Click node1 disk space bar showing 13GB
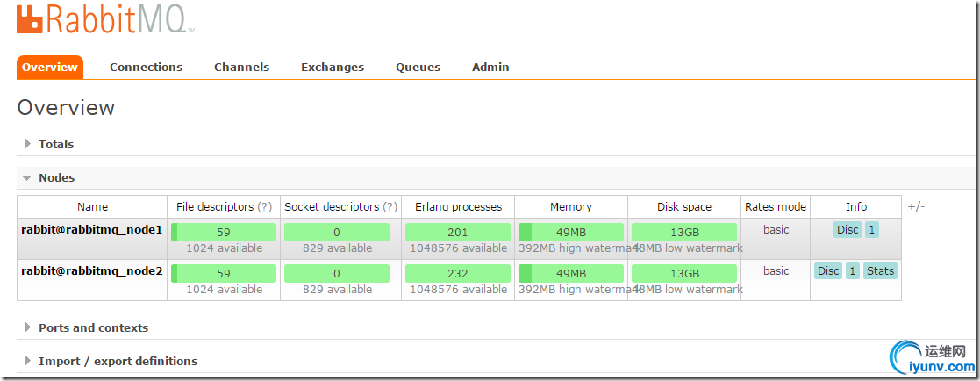The width and height of the screenshot is (980, 381). click(684, 232)
